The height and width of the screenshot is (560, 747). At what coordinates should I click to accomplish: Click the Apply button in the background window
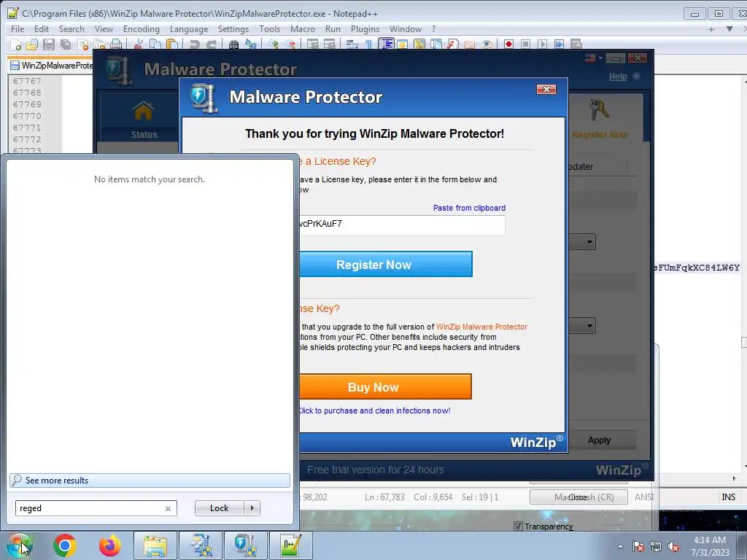click(x=600, y=440)
